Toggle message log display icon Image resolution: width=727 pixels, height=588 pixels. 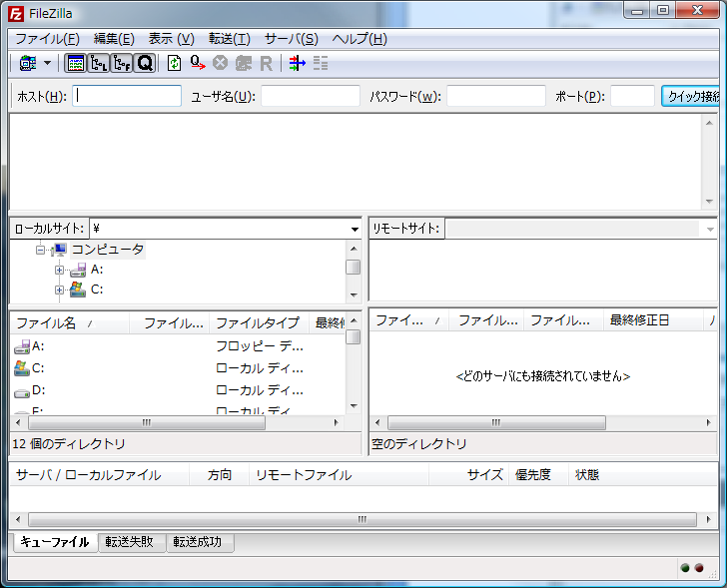[76, 63]
